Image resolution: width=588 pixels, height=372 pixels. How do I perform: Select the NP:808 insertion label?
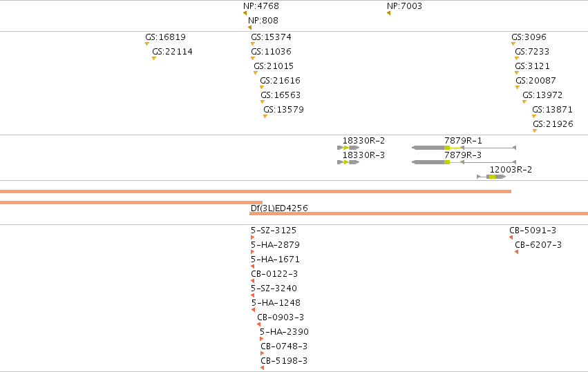pyautogui.click(x=263, y=21)
